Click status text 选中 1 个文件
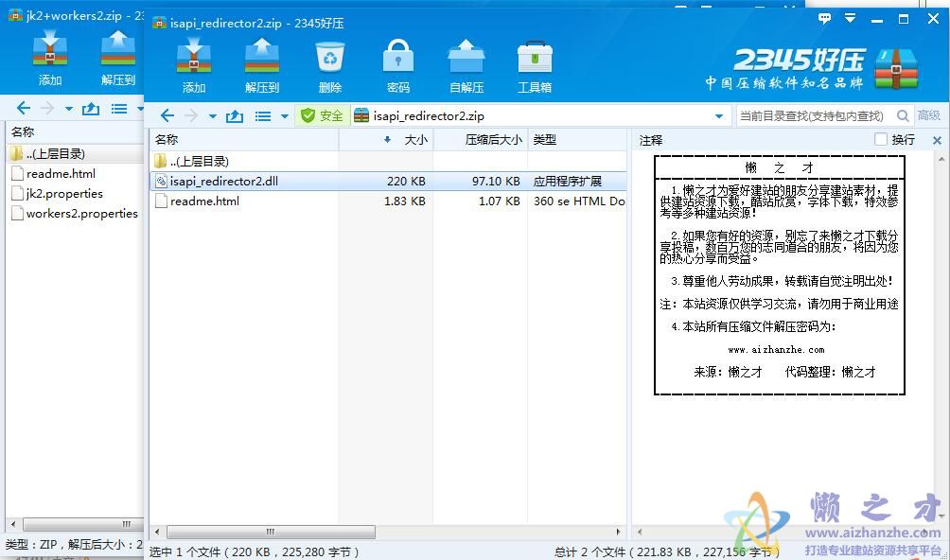950x560 pixels. point(255,552)
